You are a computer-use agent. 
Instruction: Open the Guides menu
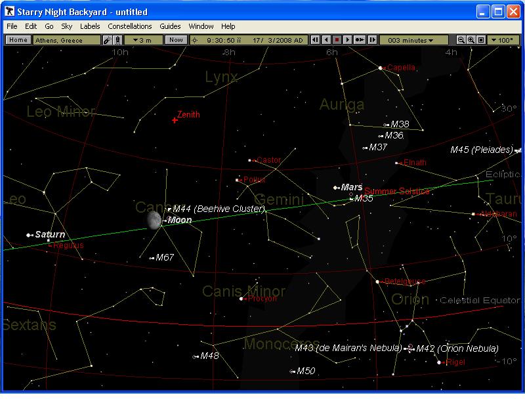click(x=170, y=26)
